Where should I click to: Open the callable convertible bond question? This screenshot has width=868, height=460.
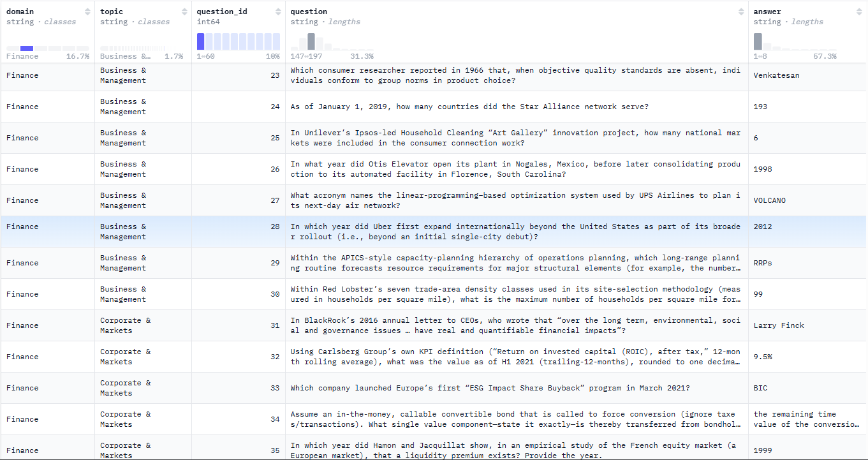pyautogui.click(x=517, y=419)
